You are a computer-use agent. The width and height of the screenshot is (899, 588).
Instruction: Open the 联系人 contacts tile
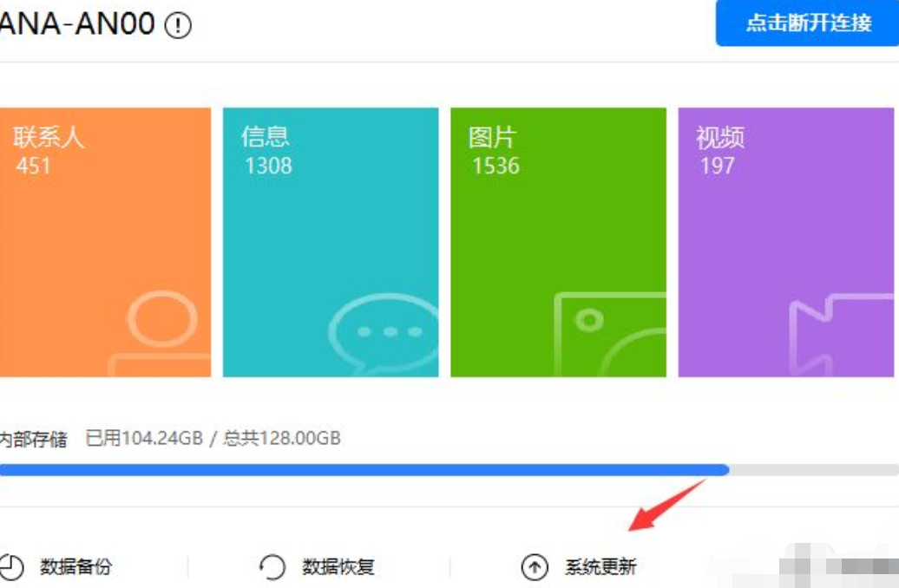click(105, 242)
